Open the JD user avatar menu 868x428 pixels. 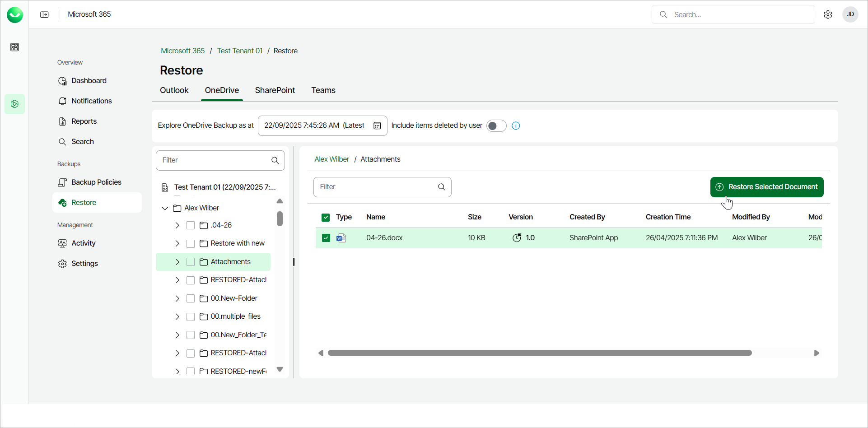(x=850, y=14)
